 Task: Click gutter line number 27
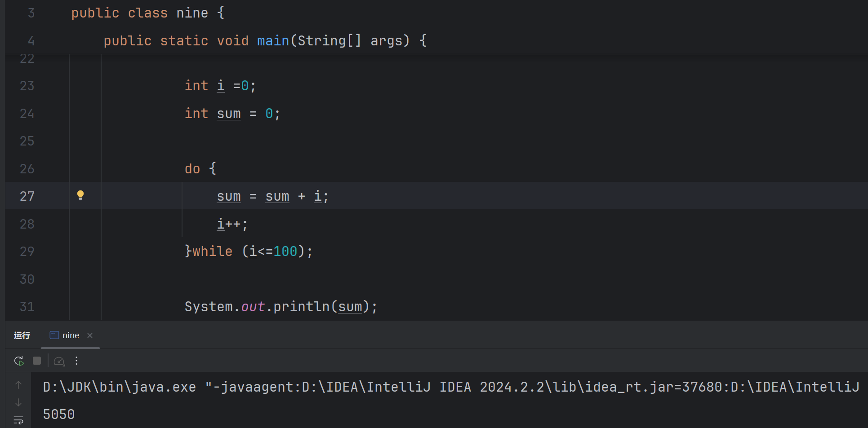[x=27, y=196]
